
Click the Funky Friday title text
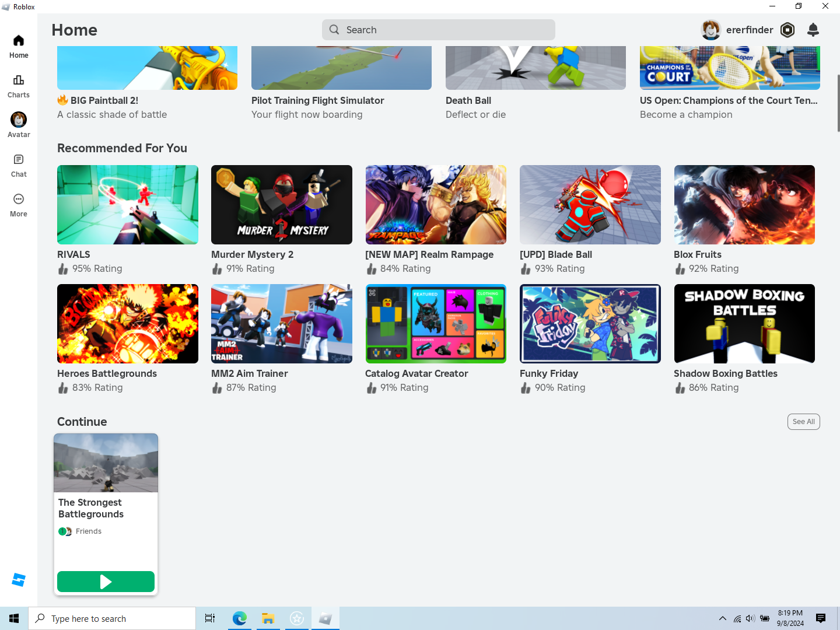click(x=549, y=374)
